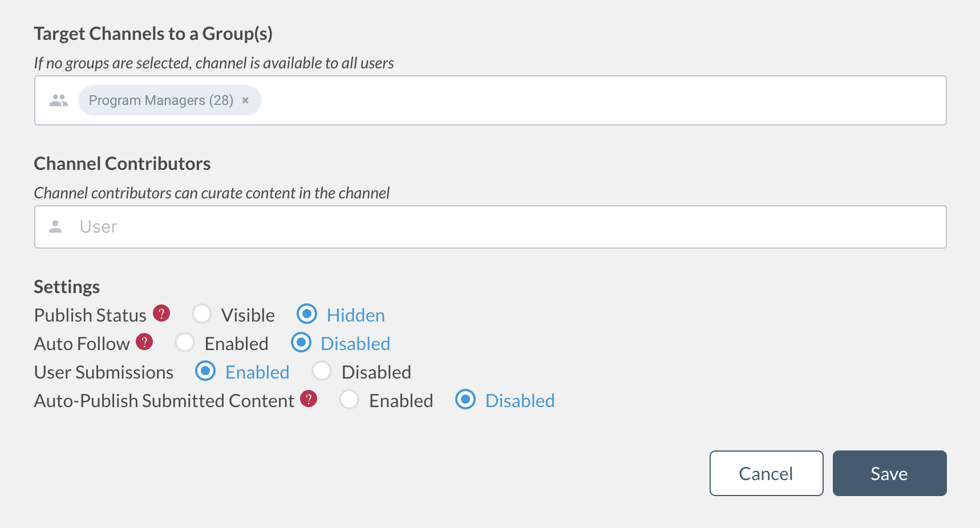Click inside the target groups selection field
This screenshot has width=980, height=528.
pos(491,100)
